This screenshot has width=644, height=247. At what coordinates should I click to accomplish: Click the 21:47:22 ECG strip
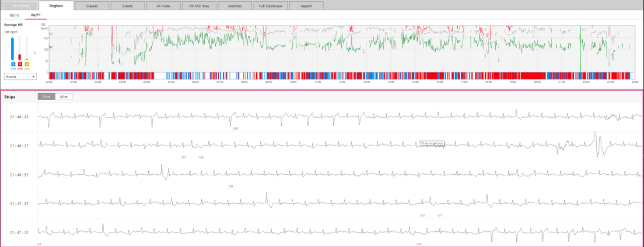(340, 232)
